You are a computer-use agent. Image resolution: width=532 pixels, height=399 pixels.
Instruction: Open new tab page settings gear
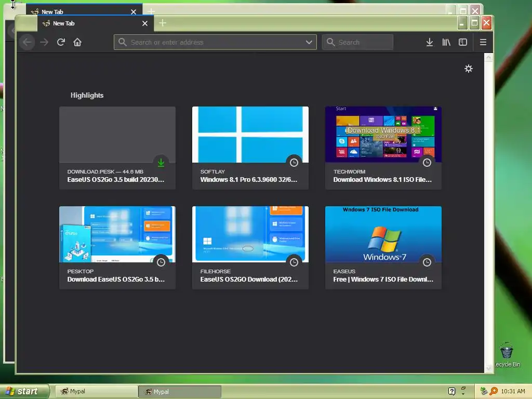pyautogui.click(x=469, y=69)
